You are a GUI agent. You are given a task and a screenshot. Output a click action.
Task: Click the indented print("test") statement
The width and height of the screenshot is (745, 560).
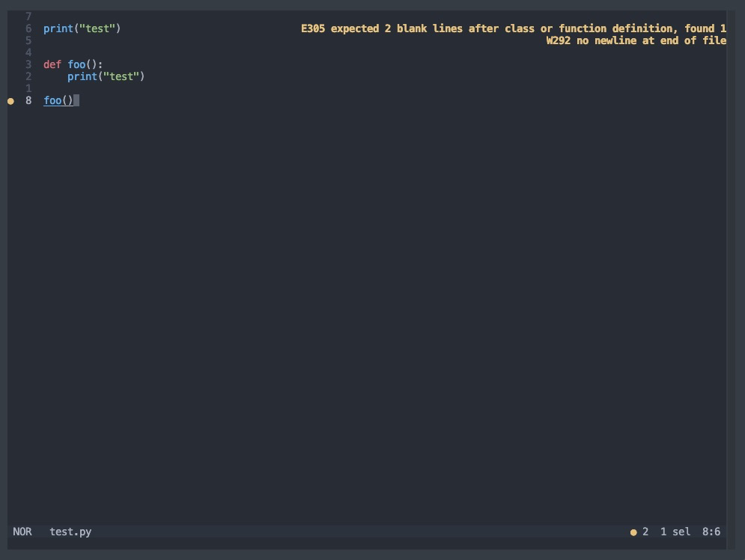106,76
